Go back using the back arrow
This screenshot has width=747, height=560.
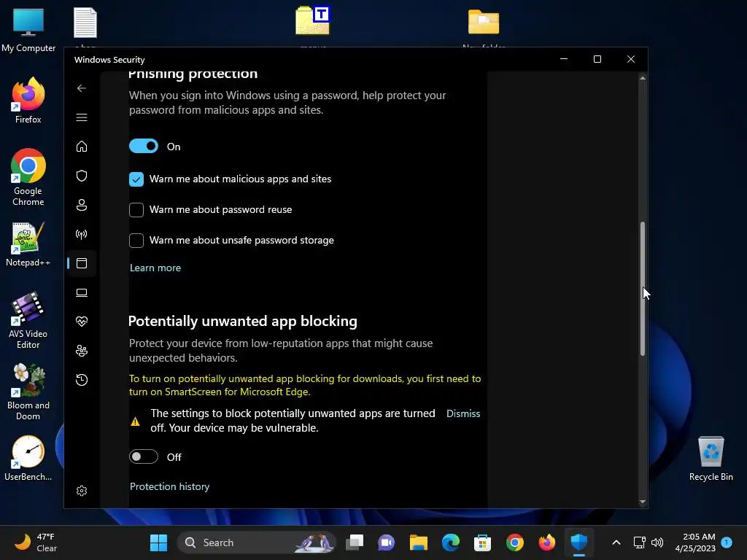pos(82,88)
